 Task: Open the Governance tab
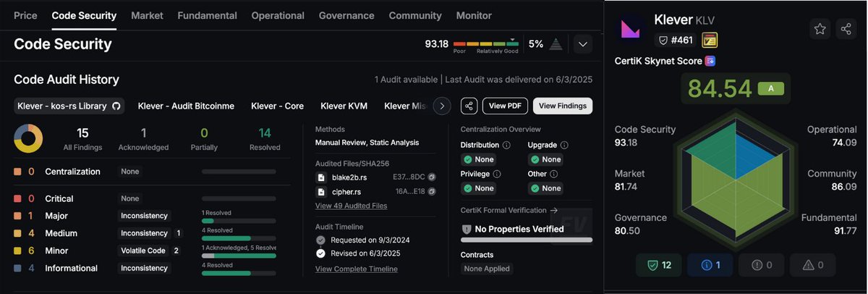pos(346,15)
